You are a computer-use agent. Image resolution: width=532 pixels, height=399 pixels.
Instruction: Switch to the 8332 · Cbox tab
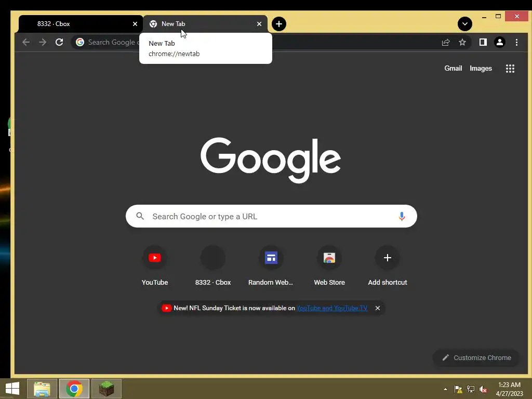tap(81, 24)
